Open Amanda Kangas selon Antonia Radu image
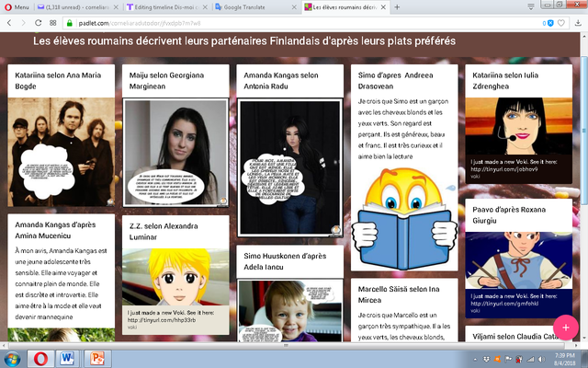 tap(290, 167)
